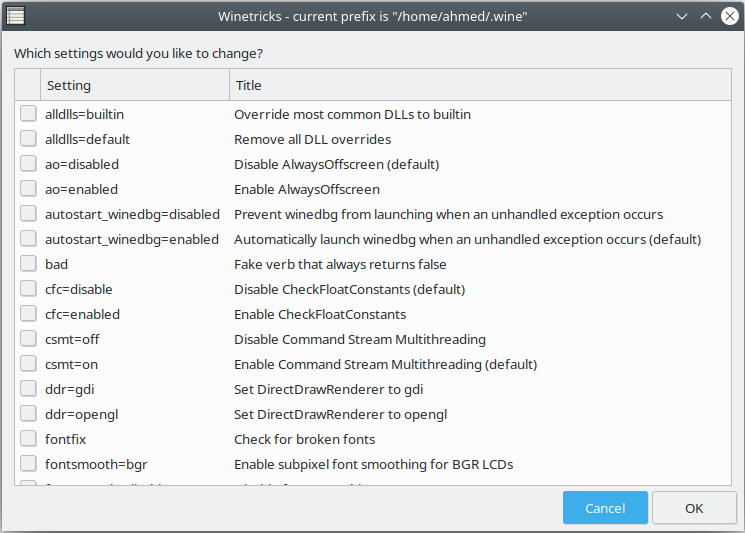This screenshot has width=745, height=533.
Task: Sort by the Title column header
Action: pos(480,85)
